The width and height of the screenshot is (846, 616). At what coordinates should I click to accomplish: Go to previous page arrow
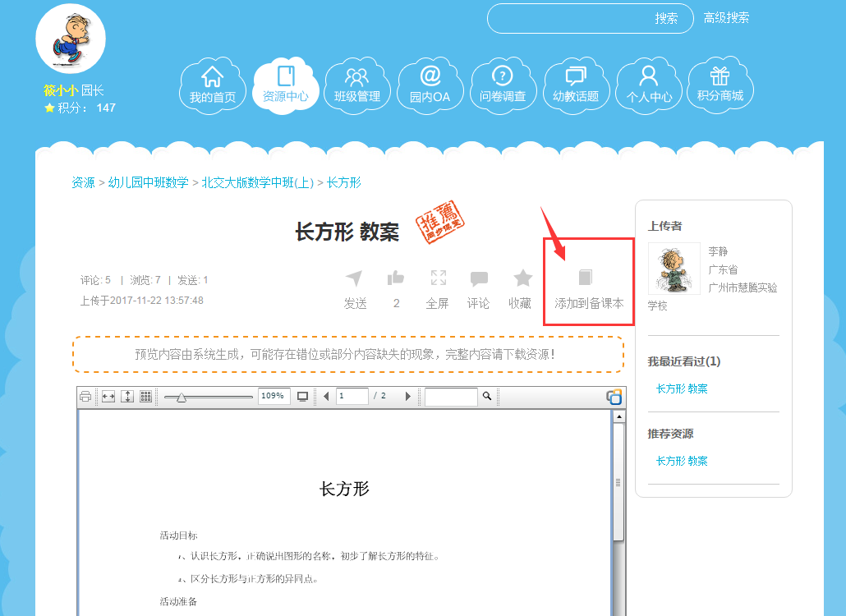click(326, 397)
